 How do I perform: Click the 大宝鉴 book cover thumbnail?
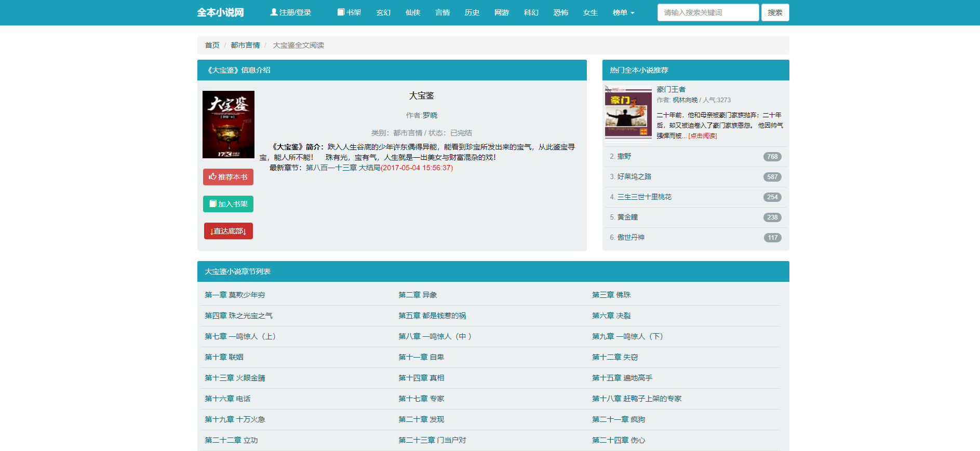(229, 125)
